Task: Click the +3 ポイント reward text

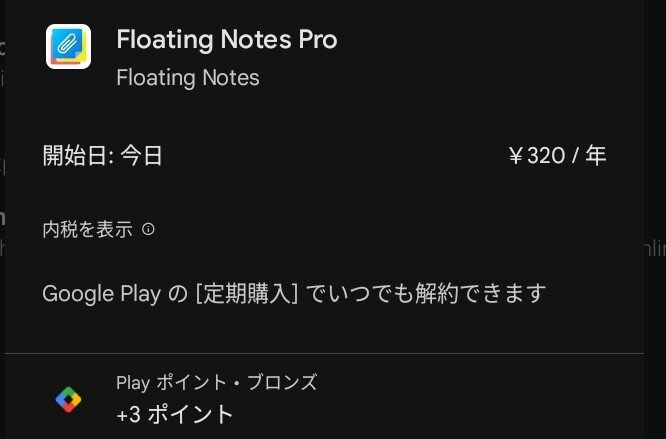Action: (175, 414)
